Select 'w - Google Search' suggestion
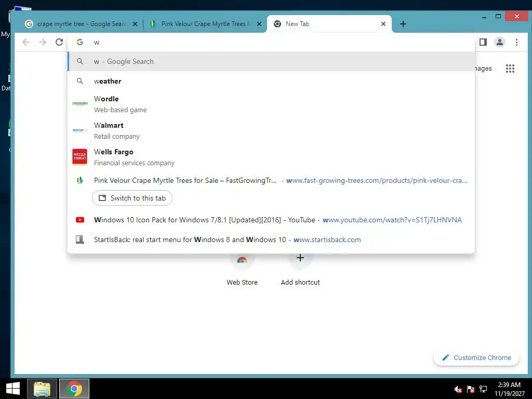Viewport: 532px width, 399px height. pyautogui.click(x=271, y=61)
